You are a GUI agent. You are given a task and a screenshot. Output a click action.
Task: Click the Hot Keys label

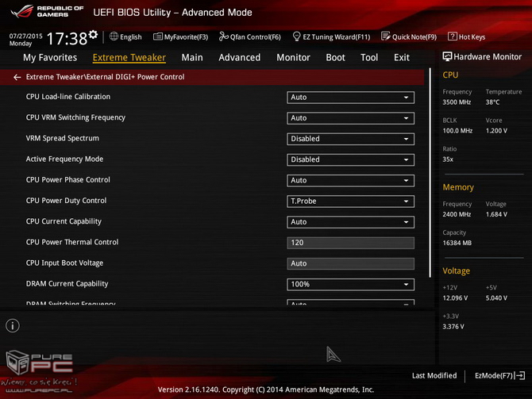[472, 37]
